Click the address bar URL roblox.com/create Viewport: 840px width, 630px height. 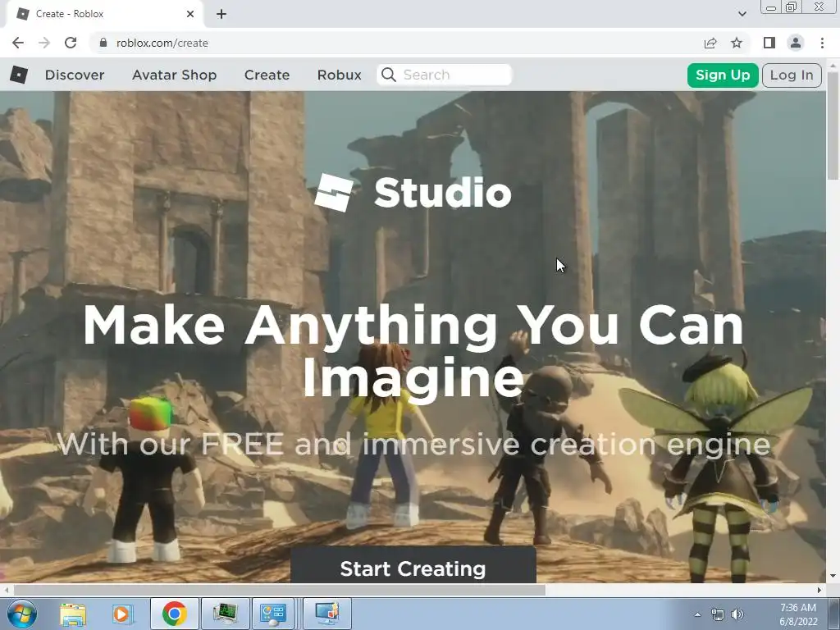162,43
